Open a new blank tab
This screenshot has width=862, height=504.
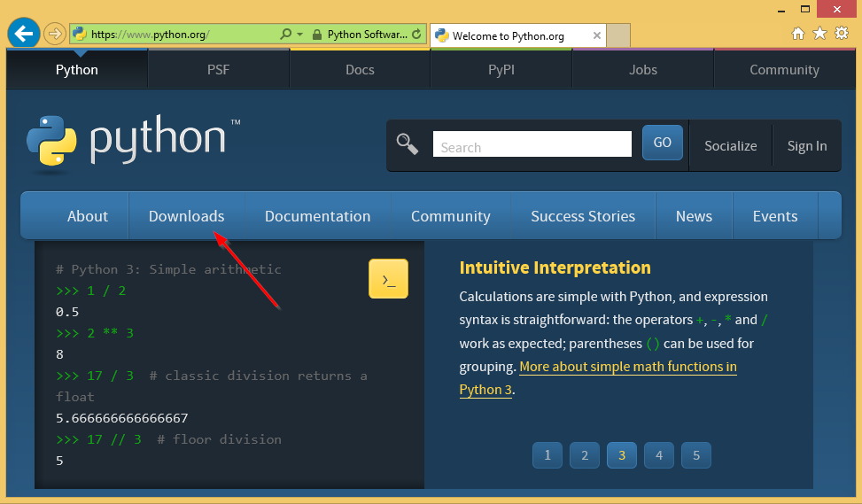pos(618,36)
